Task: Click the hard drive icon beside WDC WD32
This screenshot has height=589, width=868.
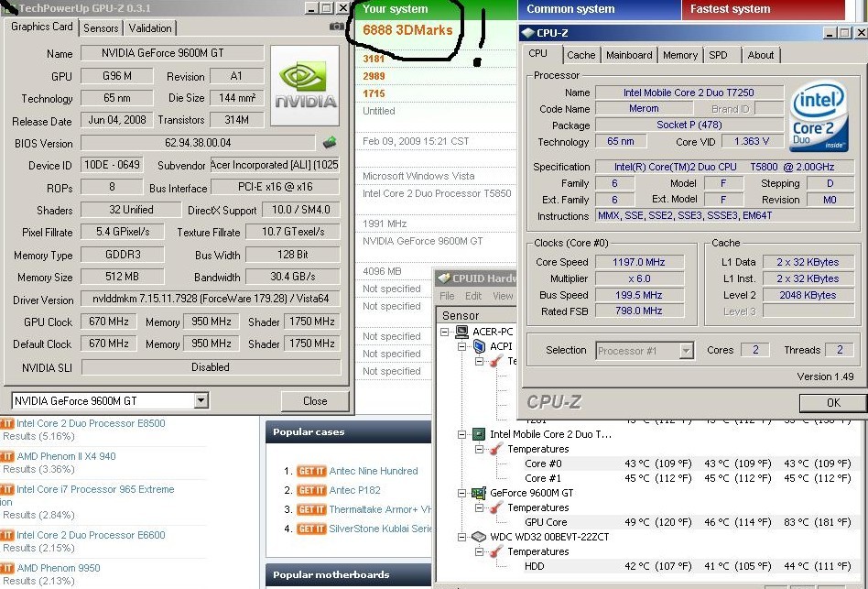Action: click(x=479, y=537)
